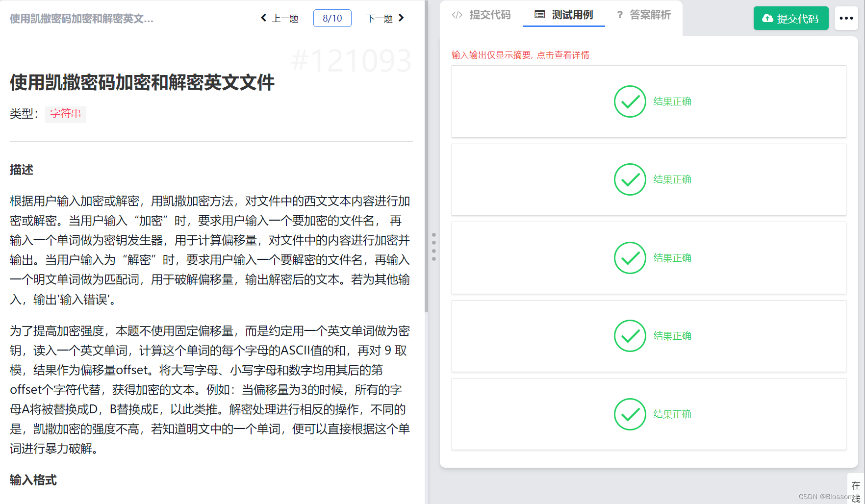Click the 在线 tab on the right edge
The height and width of the screenshot is (504, 865).
(856, 490)
